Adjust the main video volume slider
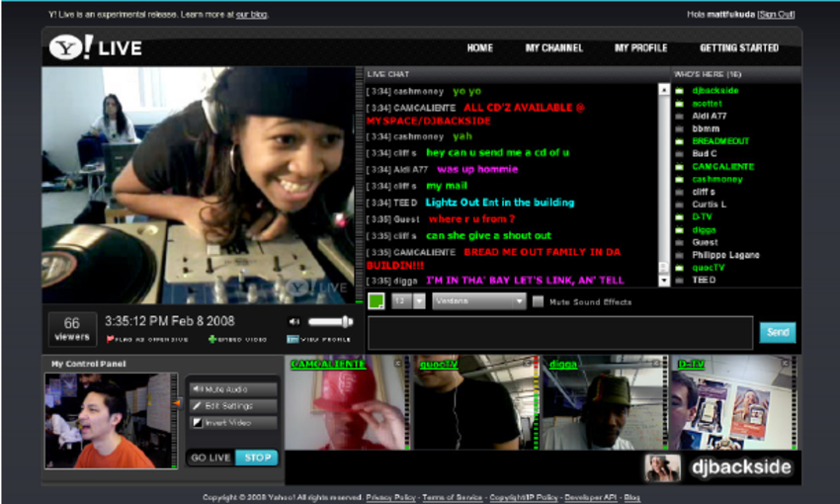840x504 pixels. click(330, 321)
